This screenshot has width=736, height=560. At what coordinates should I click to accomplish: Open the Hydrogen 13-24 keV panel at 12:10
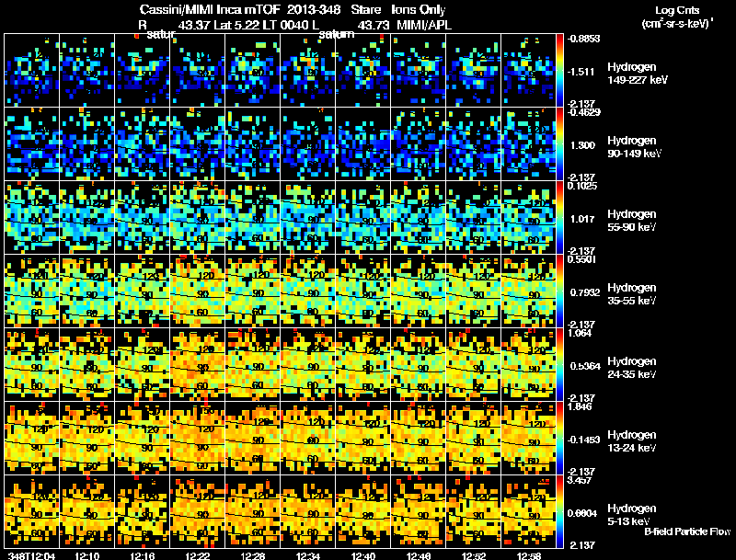(x=86, y=439)
